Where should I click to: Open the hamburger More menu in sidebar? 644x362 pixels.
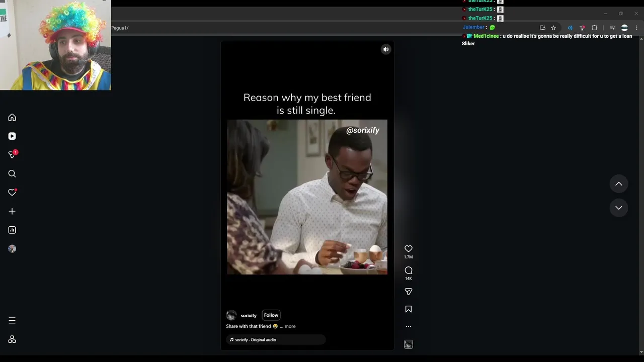pos(12,321)
